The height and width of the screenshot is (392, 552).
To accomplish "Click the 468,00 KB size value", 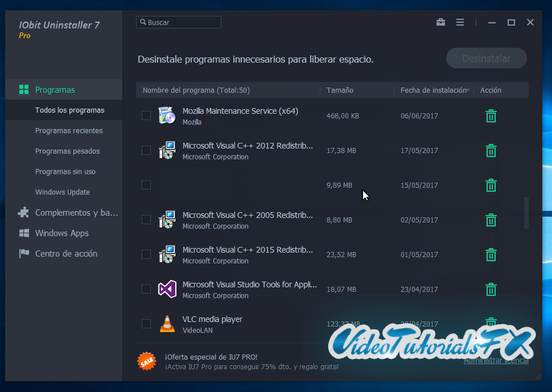I will (343, 115).
